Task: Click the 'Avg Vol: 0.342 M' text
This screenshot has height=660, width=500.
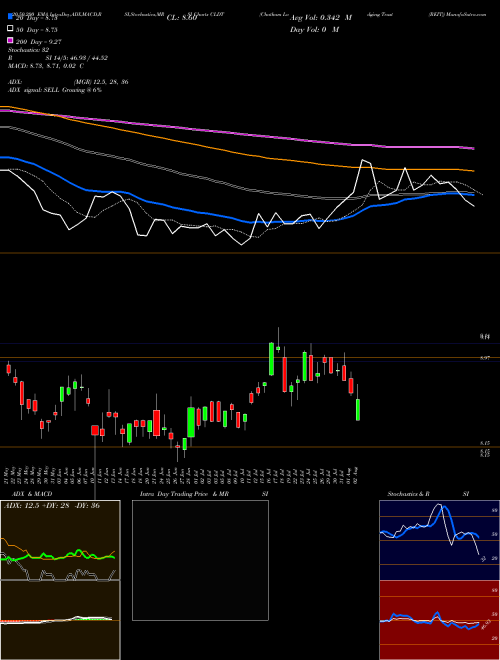Action: (321, 18)
